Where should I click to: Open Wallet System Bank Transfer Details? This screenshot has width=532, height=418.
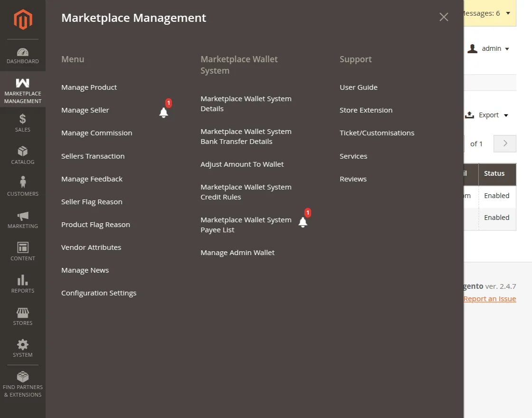point(246,136)
